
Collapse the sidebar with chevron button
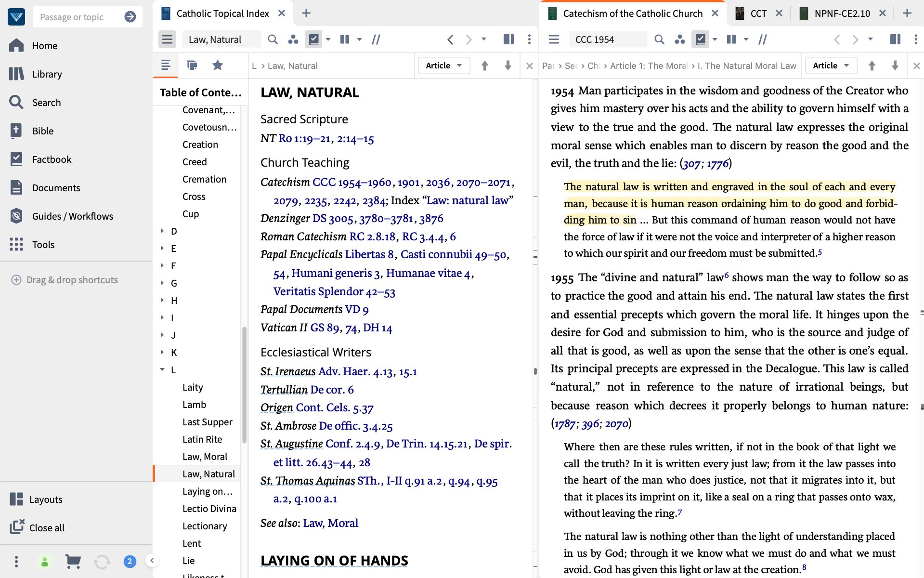152,560
